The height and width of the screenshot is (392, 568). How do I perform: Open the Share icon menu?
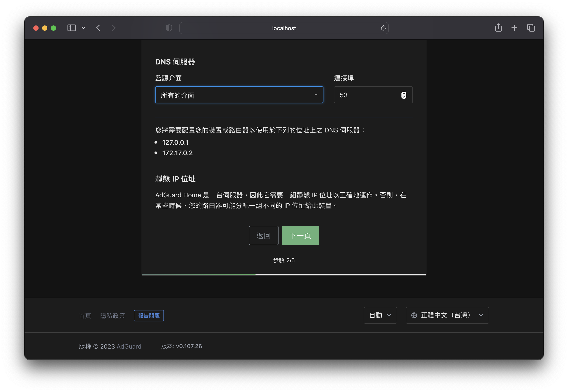pos(498,27)
